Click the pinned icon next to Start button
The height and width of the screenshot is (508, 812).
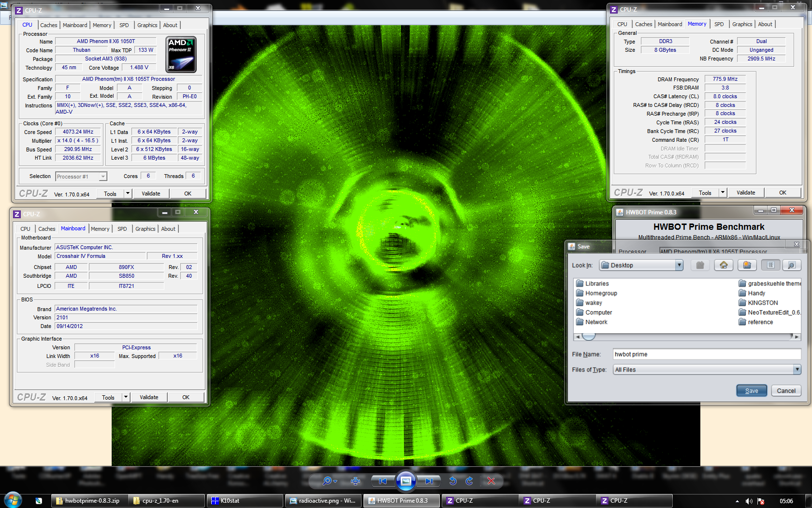(x=39, y=501)
